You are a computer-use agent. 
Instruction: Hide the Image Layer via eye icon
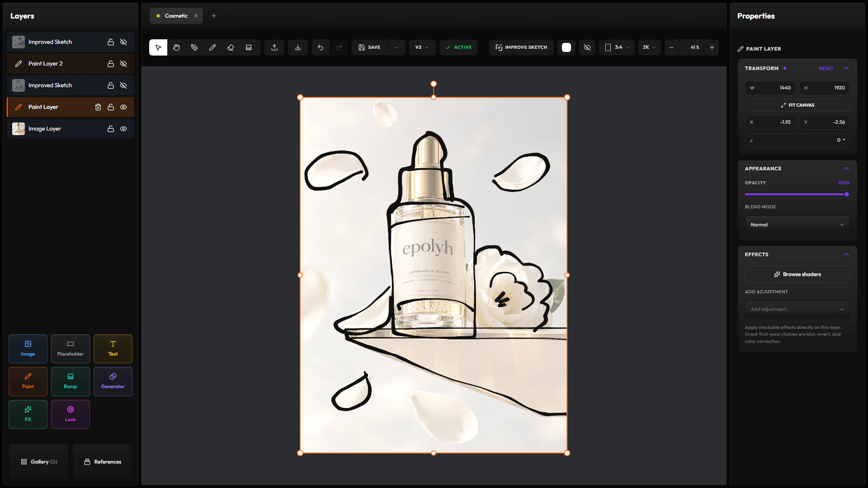123,129
